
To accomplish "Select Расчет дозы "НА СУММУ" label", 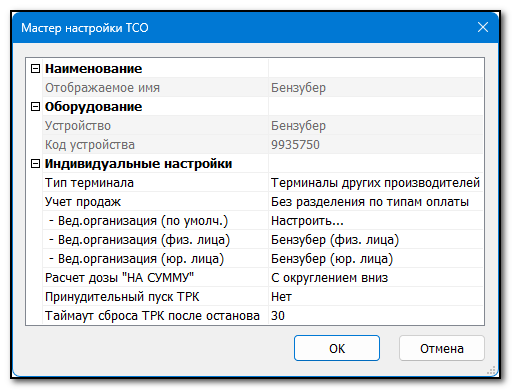I will point(119,278).
